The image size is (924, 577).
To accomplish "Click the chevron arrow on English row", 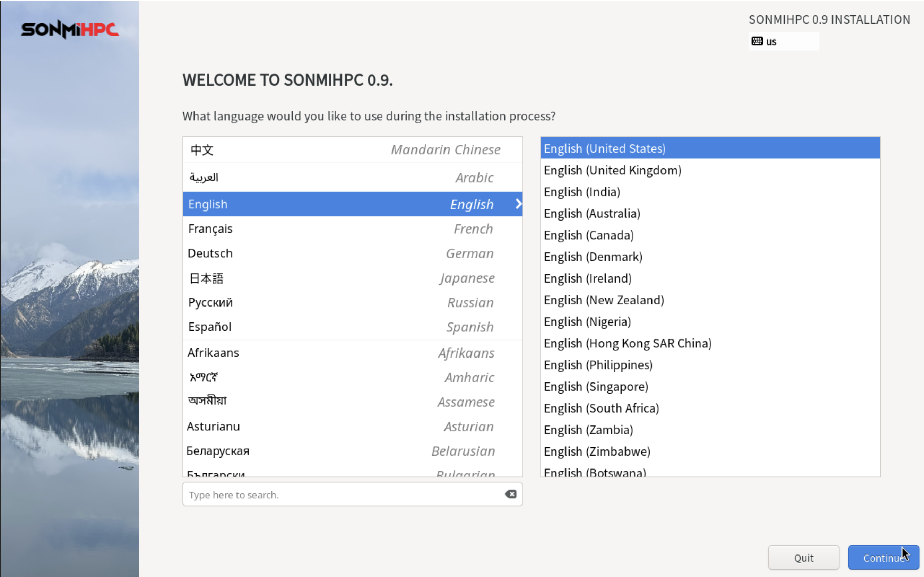I will tap(518, 204).
